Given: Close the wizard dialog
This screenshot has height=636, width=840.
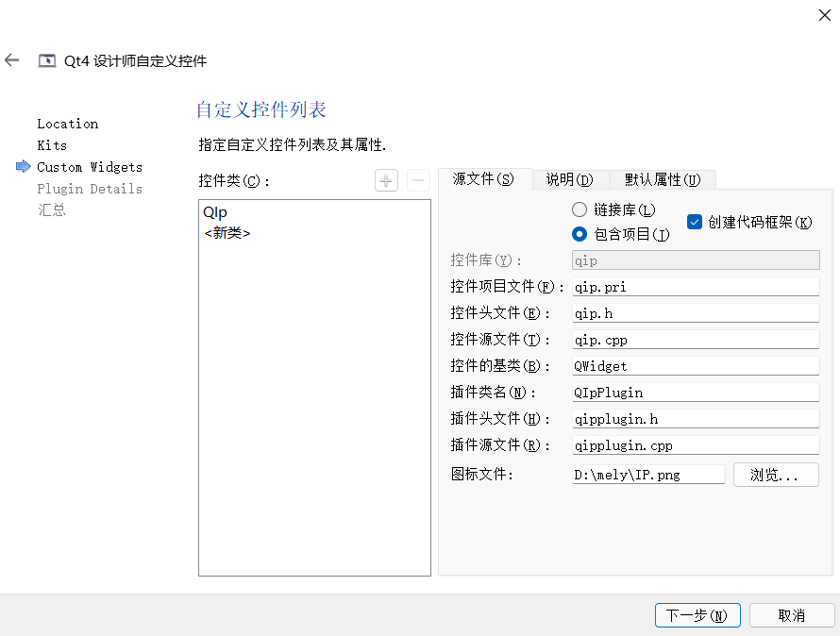Looking at the screenshot, I should coord(825,15).
